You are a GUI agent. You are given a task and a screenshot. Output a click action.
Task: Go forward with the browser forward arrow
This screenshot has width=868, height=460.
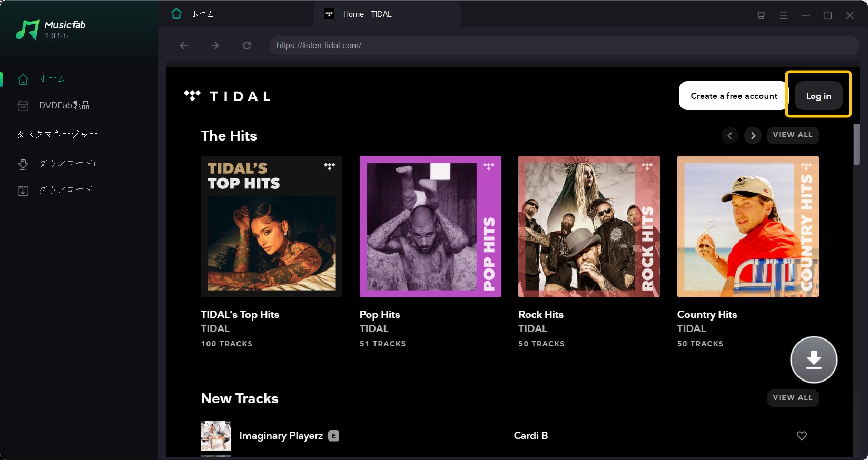click(x=215, y=46)
